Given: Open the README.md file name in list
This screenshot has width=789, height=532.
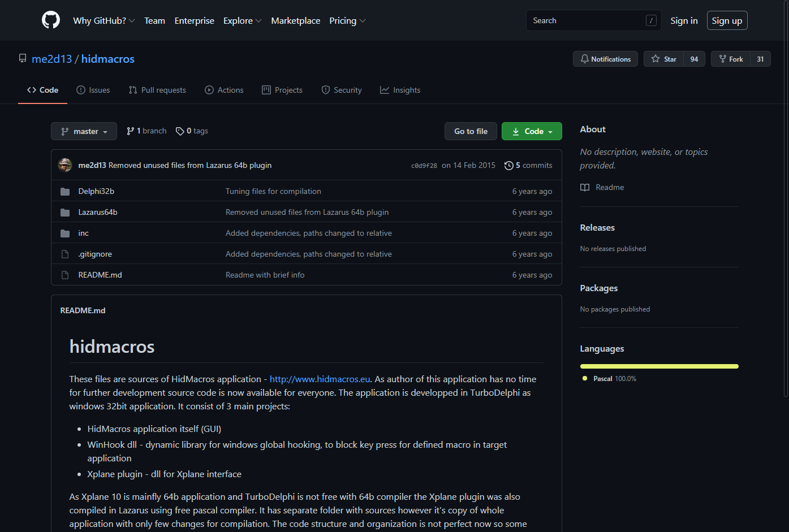Looking at the screenshot, I should click(x=100, y=275).
